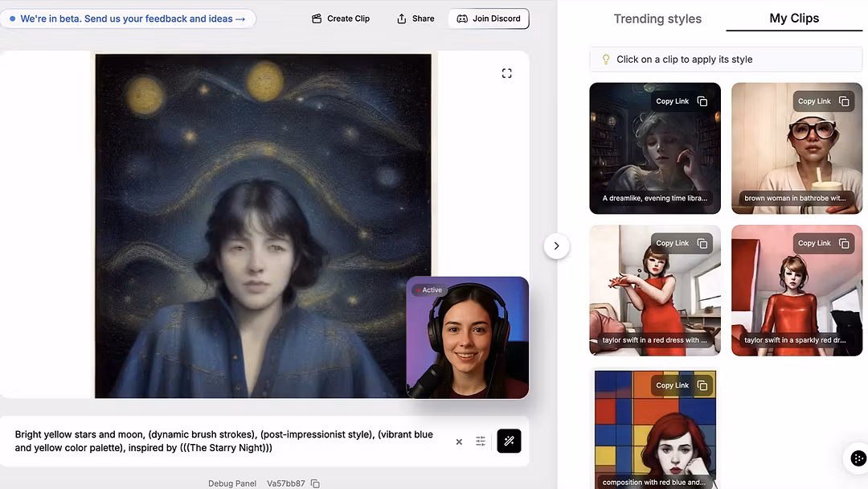Open prompt settings sliders icon
868x489 pixels.
point(481,441)
